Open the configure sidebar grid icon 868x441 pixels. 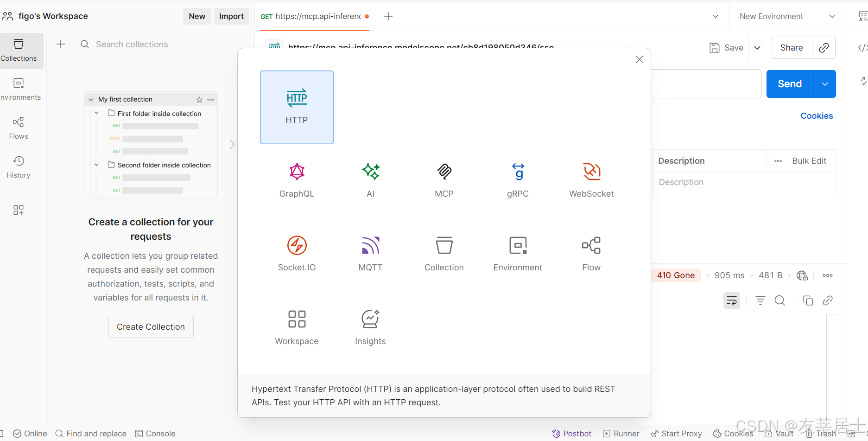[19, 210]
